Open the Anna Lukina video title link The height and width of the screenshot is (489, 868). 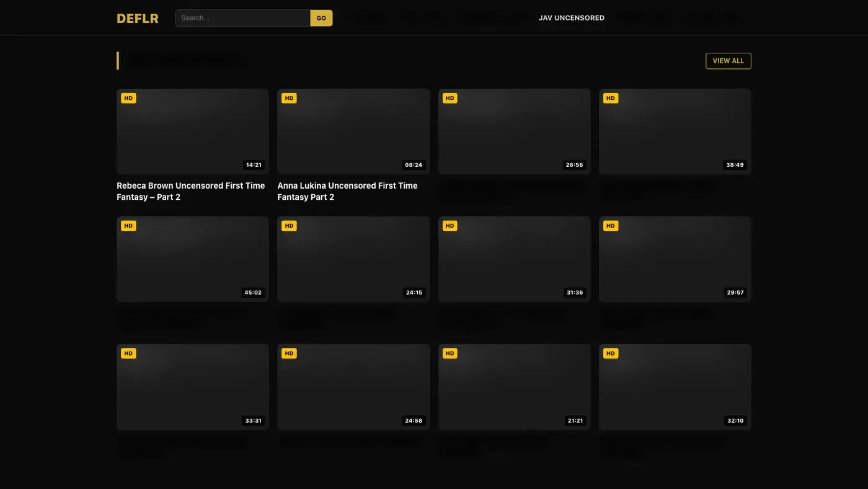pos(347,191)
